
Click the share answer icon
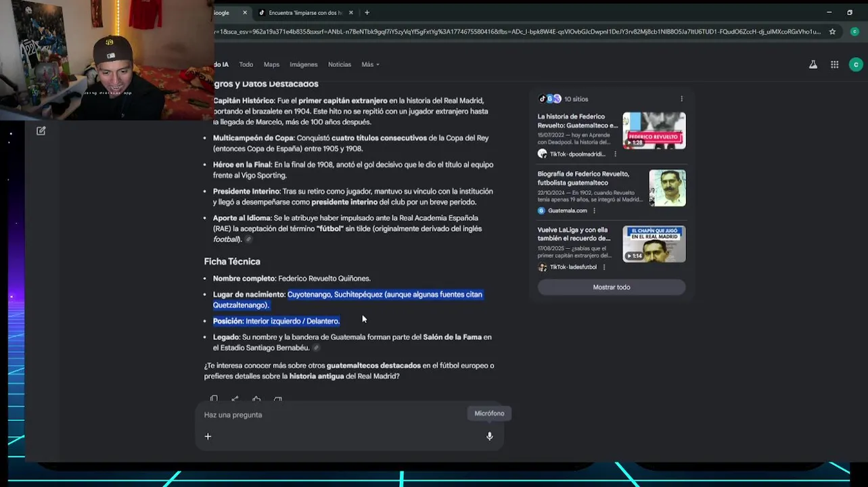pyautogui.click(x=235, y=399)
